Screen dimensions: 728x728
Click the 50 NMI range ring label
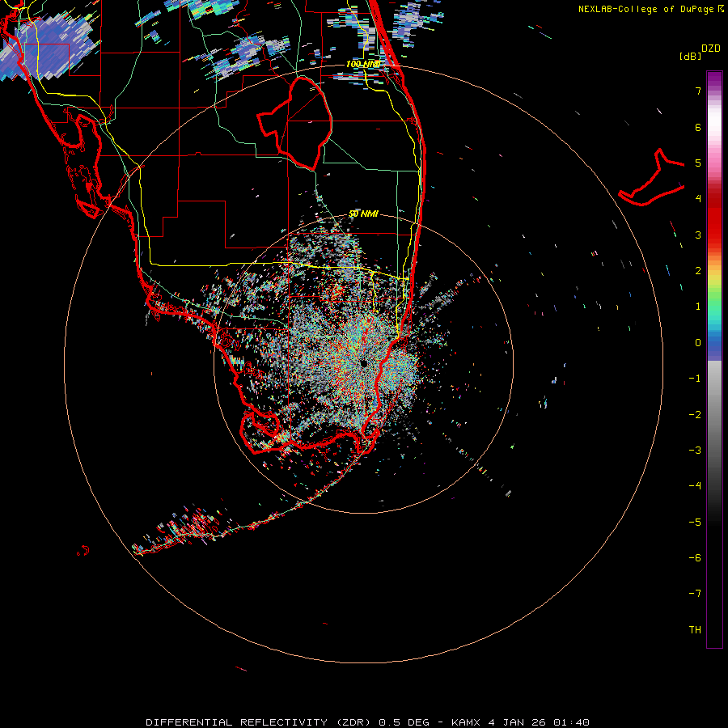pos(363,214)
